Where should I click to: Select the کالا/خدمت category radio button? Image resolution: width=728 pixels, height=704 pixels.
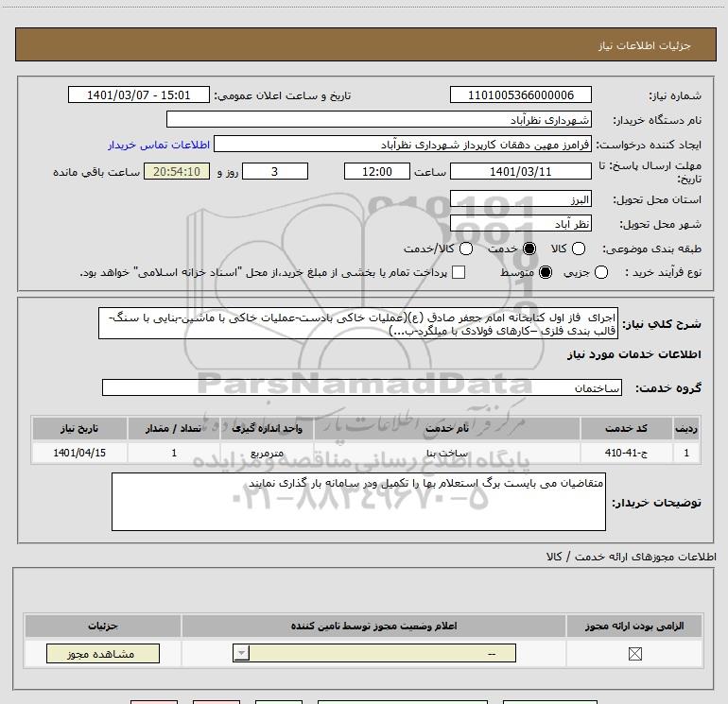coord(466,249)
